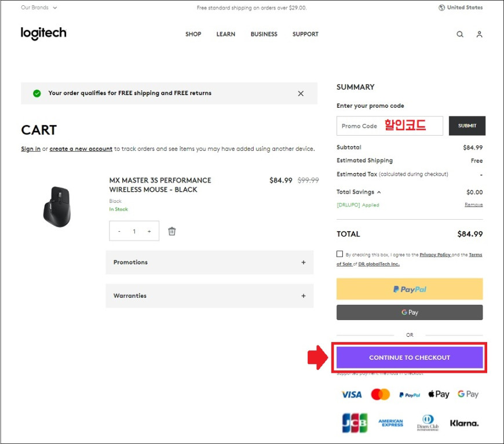Screen dimensions: 504x444
Task: Change region from United States
Action: (x=461, y=8)
